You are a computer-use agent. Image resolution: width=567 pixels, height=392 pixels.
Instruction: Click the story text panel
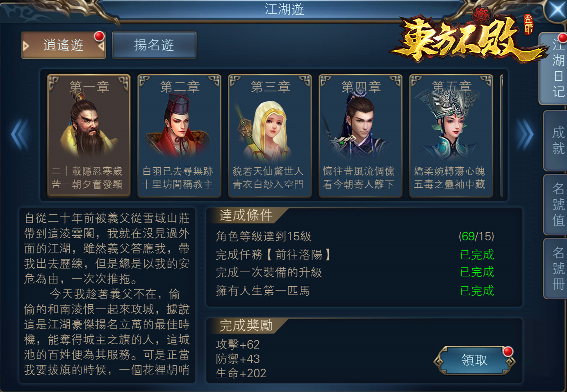pyautogui.click(x=107, y=295)
